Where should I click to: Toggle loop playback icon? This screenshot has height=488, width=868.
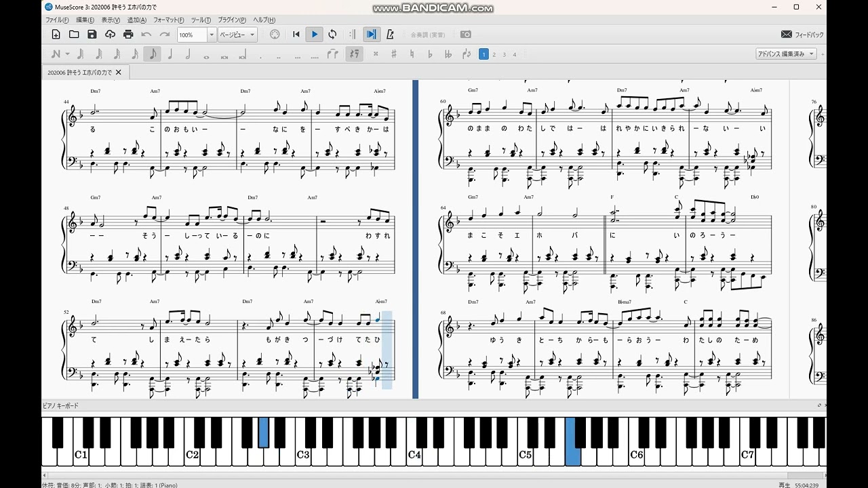pyautogui.click(x=332, y=35)
